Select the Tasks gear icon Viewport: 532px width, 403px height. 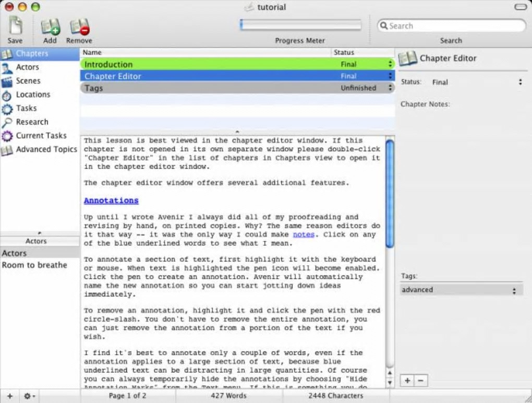pyautogui.click(x=7, y=109)
